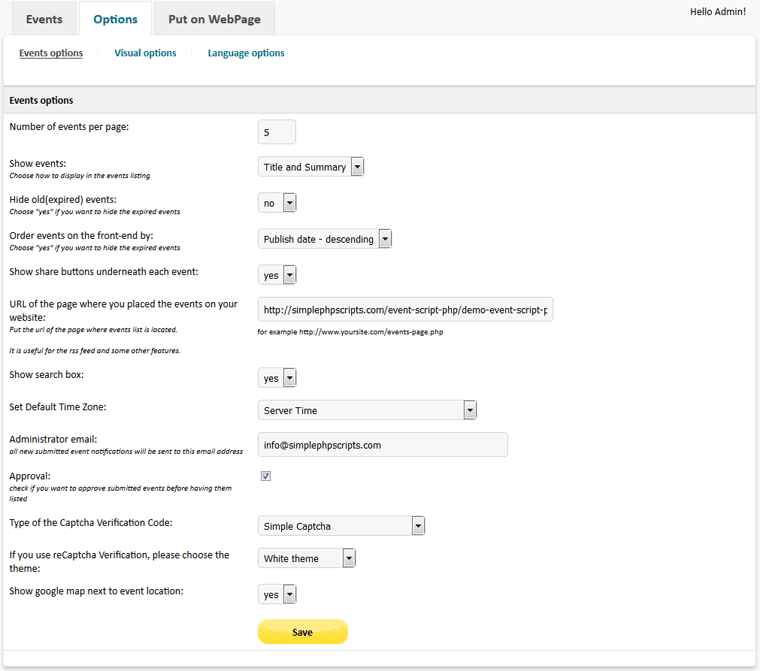
Task: Open the Hide old(expired) events dropdown
Action: [x=277, y=203]
